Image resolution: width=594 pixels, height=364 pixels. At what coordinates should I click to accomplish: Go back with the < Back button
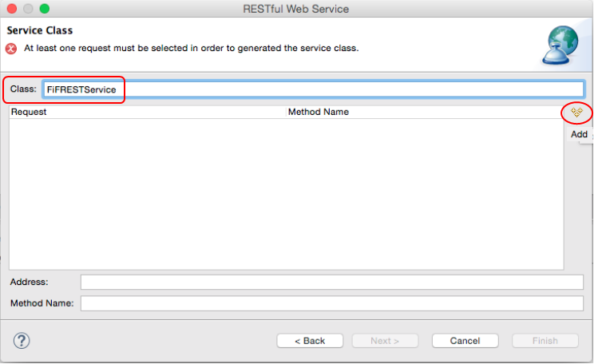(x=310, y=341)
